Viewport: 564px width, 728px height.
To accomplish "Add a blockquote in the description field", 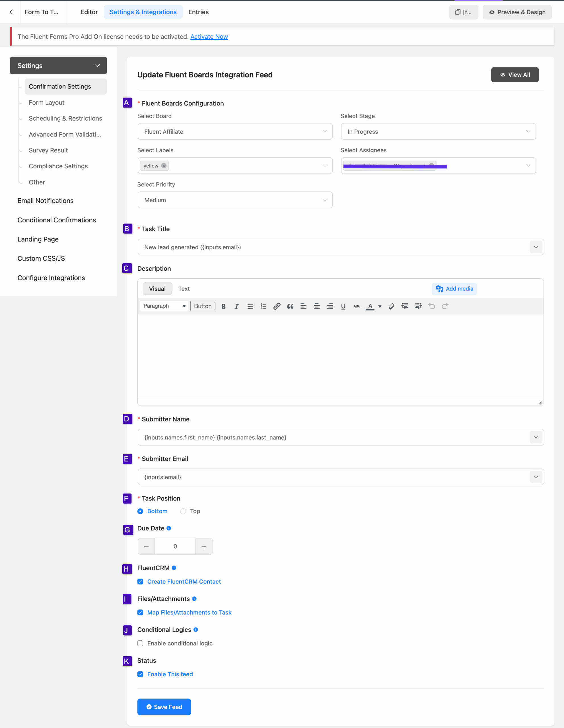I will click(x=290, y=306).
